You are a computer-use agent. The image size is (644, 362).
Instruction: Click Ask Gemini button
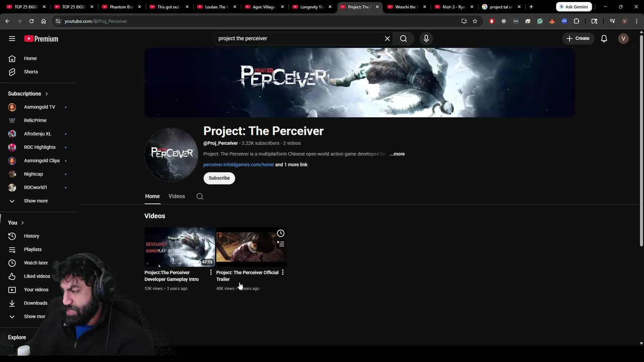(574, 7)
